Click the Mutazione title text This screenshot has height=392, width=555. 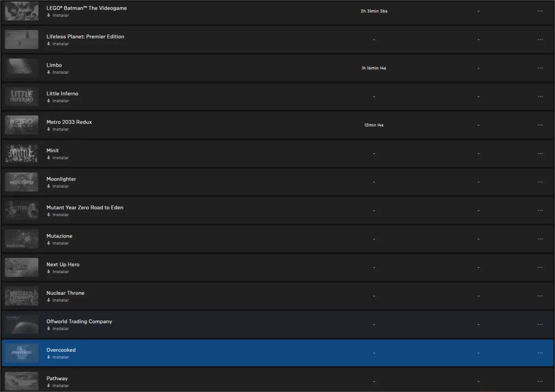(59, 236)
